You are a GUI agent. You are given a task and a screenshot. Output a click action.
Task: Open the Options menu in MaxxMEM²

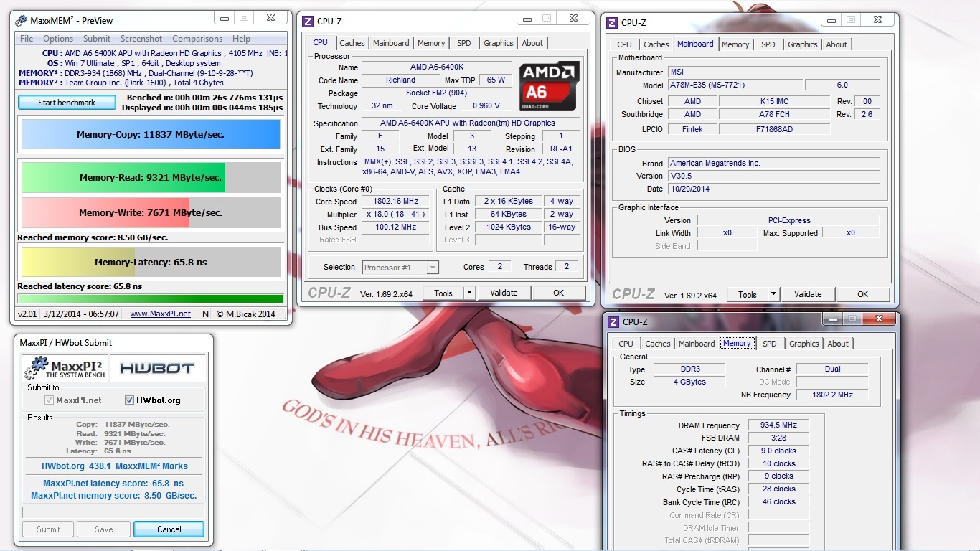(58, 39)
